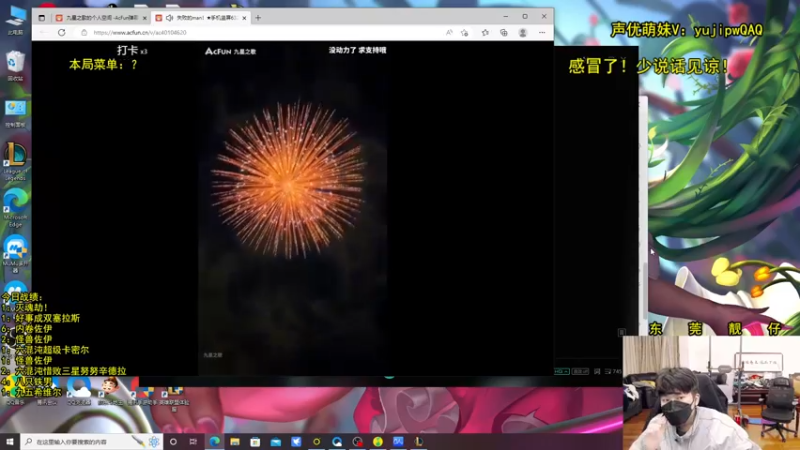Open Task View on taskbar
Image resolution: width=800 pixels, height=450 pixels.
pyautogui.click(x=193, y=441)
